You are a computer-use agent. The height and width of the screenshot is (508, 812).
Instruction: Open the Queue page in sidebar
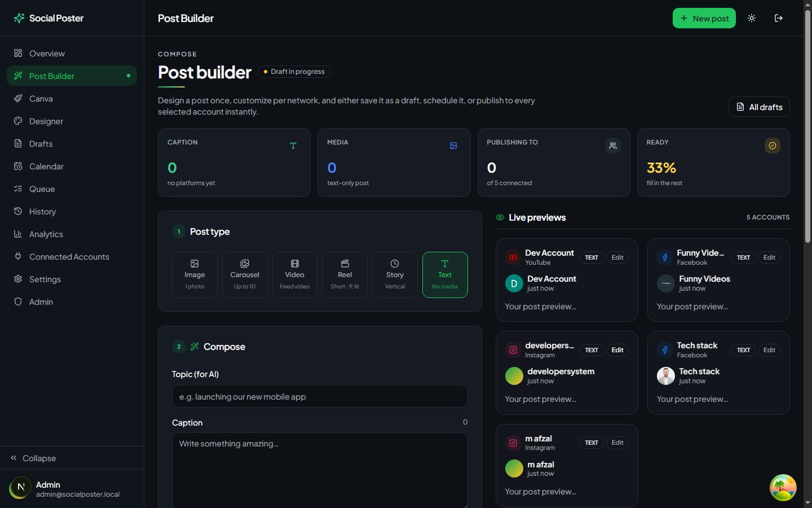tap(72, 189)
